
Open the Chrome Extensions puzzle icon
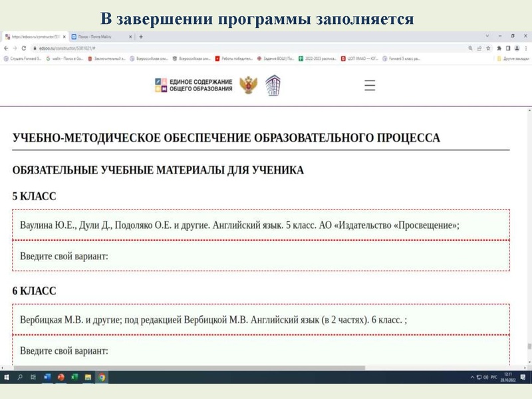coord(500,49)
